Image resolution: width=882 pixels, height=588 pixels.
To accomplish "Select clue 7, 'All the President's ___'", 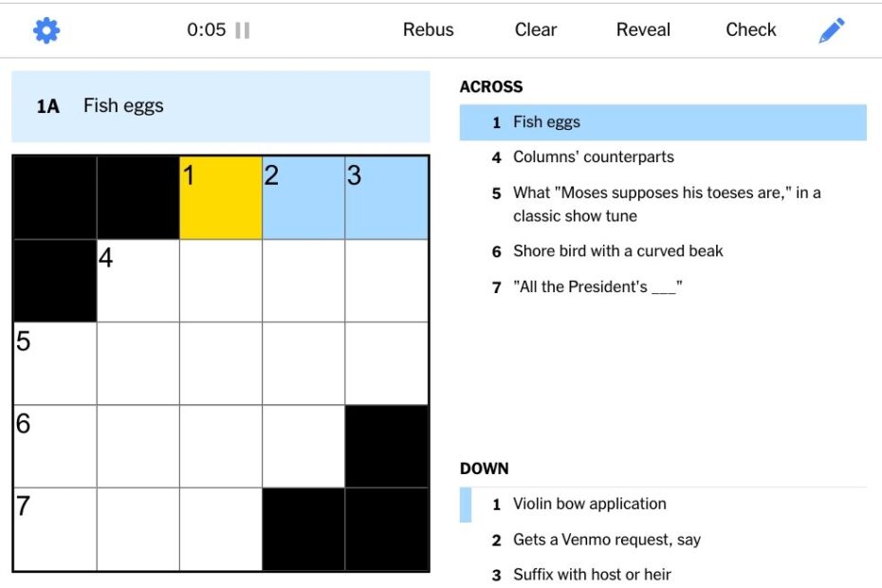I will coord(597,286).
